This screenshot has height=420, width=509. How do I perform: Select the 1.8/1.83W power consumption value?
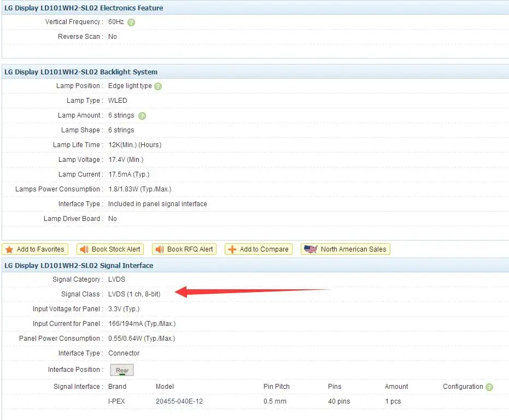pos(139,189)
